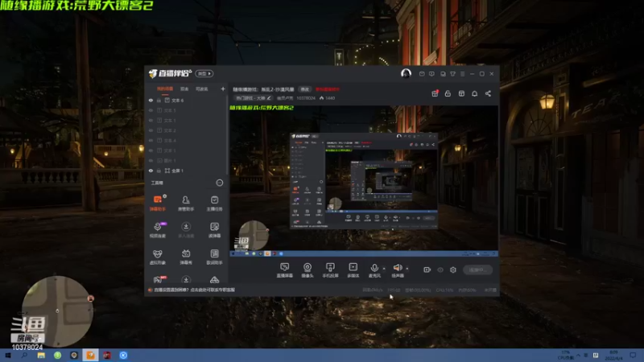Toggle the preview eye icon in bottom toolbar
This screenshot has width=644, height=362.
[440, 269]
